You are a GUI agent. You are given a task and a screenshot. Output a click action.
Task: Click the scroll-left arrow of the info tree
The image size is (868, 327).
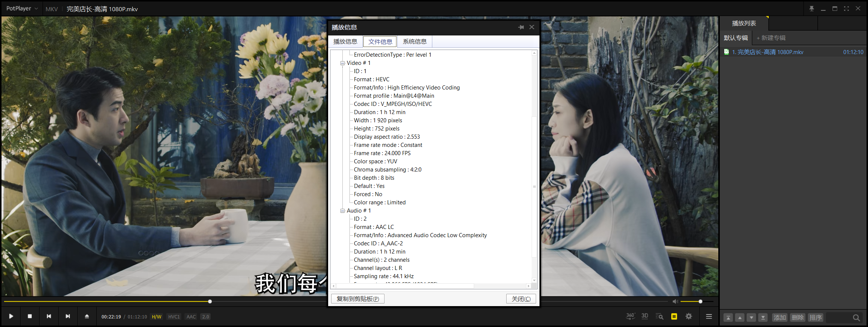point(333,286)
